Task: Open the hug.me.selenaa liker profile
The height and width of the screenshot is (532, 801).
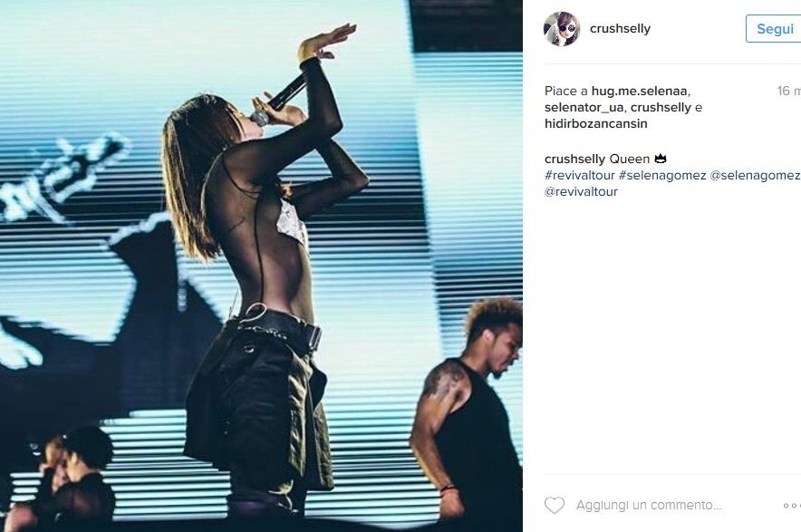Action: click(x=640, y=91)
